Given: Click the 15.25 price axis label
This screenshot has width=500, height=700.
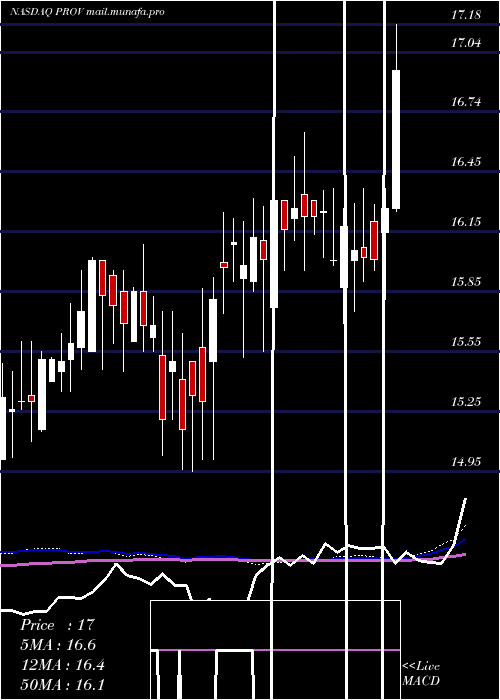Looking at the screenshot, I should pyautogui.click(x=466, y=402).
